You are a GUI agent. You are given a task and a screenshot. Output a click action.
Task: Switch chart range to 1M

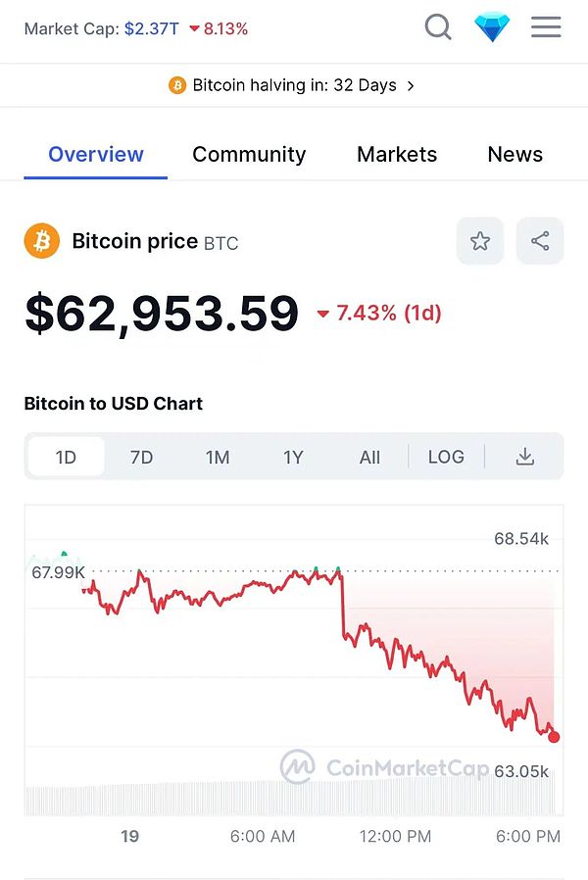(218, 457)
